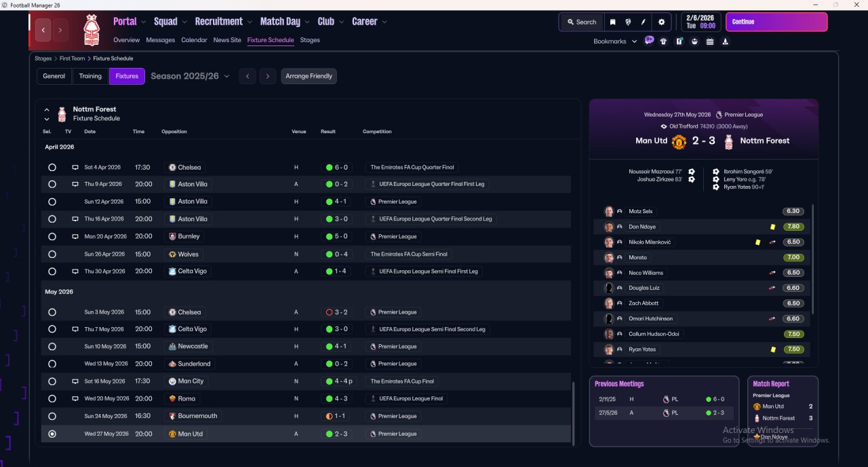This screenshot has width=868, height=467.
Task: Switch to the Calendar sub-tab
Action: click(194, 40)
